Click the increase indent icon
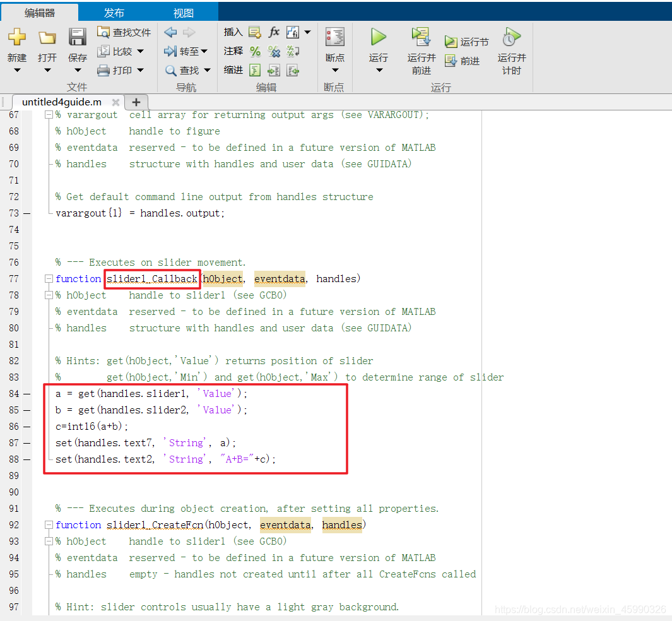The image size is (672, 621). (274, 70)
